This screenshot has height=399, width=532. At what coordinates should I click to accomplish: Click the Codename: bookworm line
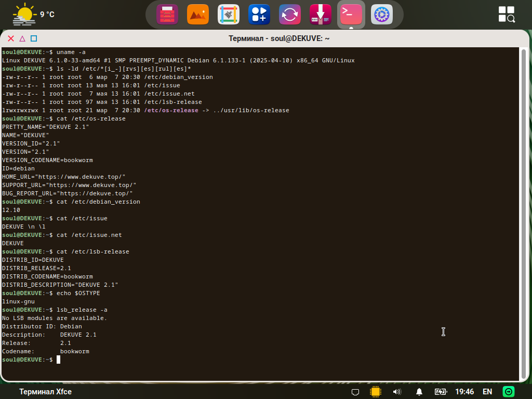pyautogui.click(x=46, y=352)
